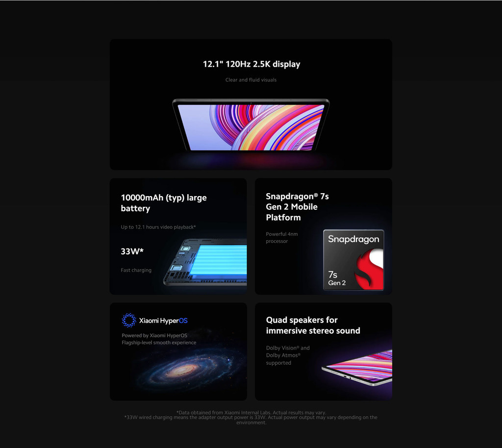Click the 'Xiaomi HyperOS' wordmark text

(x=163, y=321)
